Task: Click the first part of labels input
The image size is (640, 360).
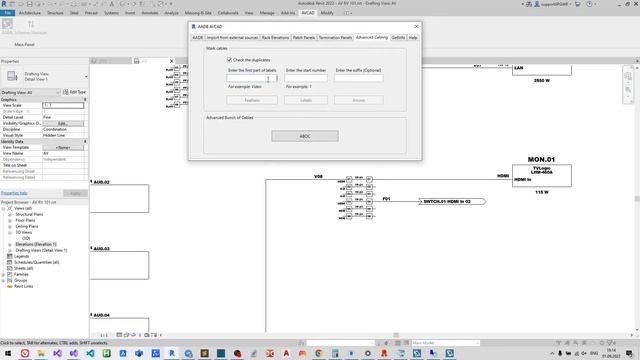Action: [252, 78]
